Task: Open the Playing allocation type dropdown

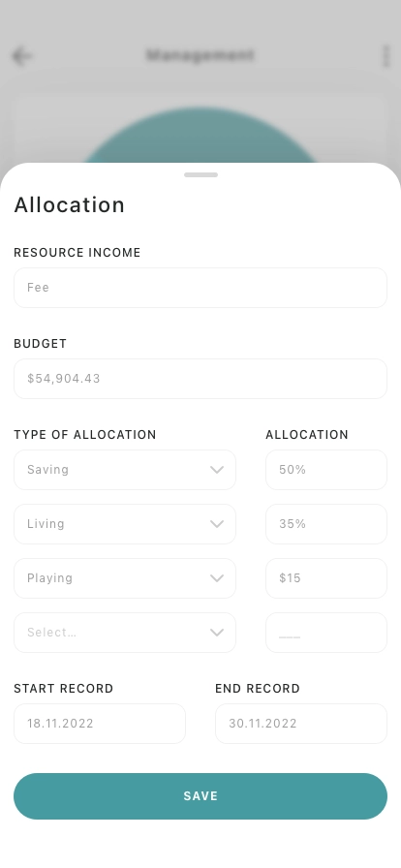Action: pyautogui.click(x=125, y=578)
